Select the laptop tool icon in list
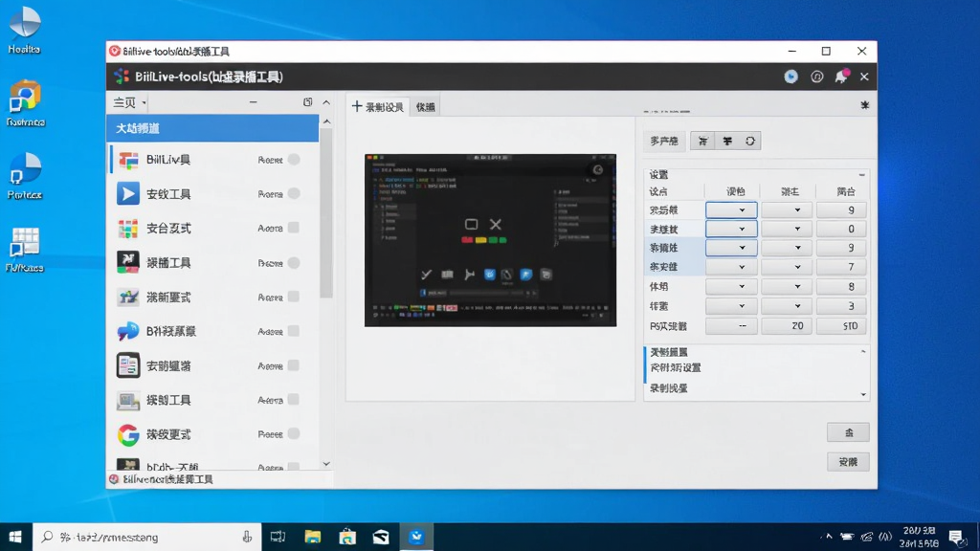This screenshot has height=551, width=980. click(128, 401)
